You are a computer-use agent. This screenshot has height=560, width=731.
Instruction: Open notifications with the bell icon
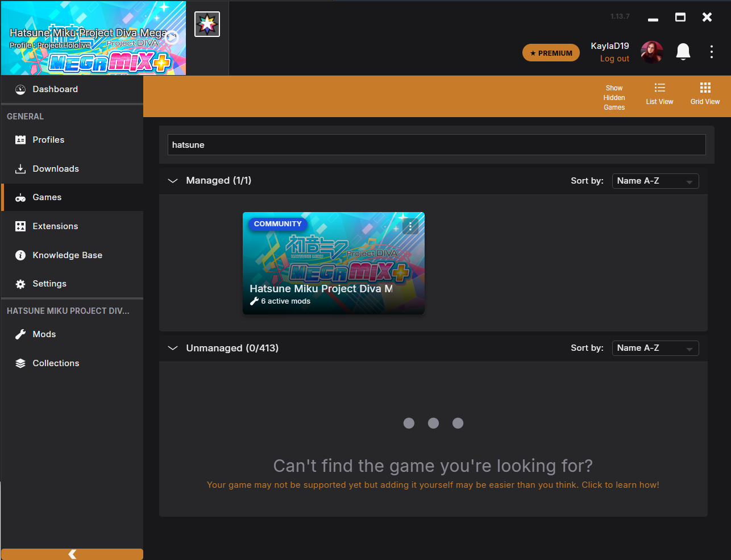(x=683, y=52)
